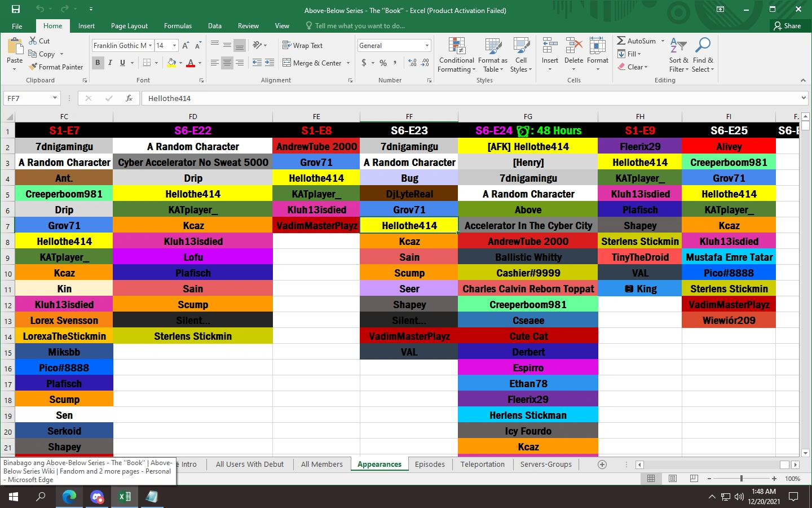Open the font size dropdown
This screenshot has height=508, width=812.
[175, 45]
